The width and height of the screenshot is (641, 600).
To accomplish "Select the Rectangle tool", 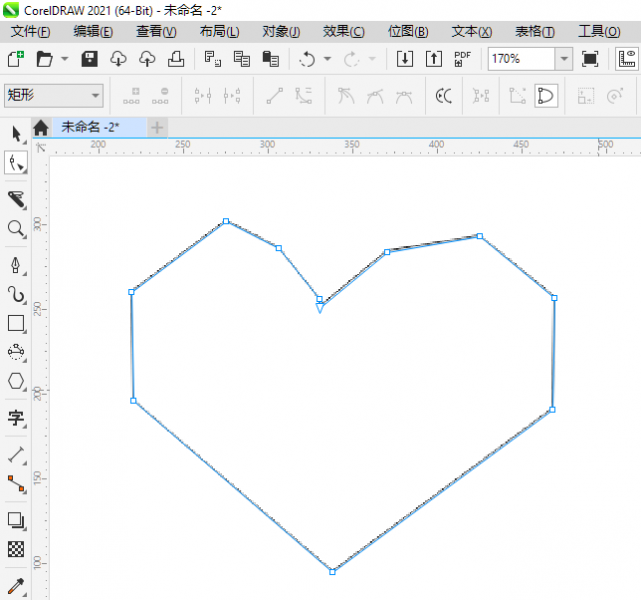I will (x=16, y=323).
